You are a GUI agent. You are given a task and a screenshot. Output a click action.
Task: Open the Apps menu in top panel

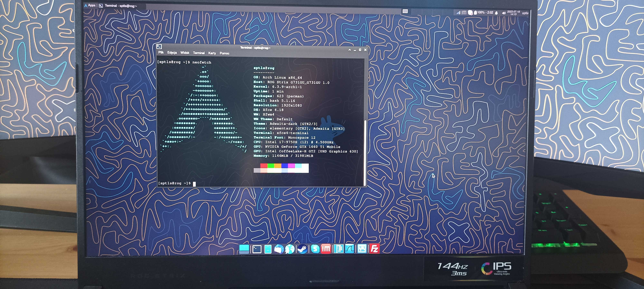click(90, 5)
